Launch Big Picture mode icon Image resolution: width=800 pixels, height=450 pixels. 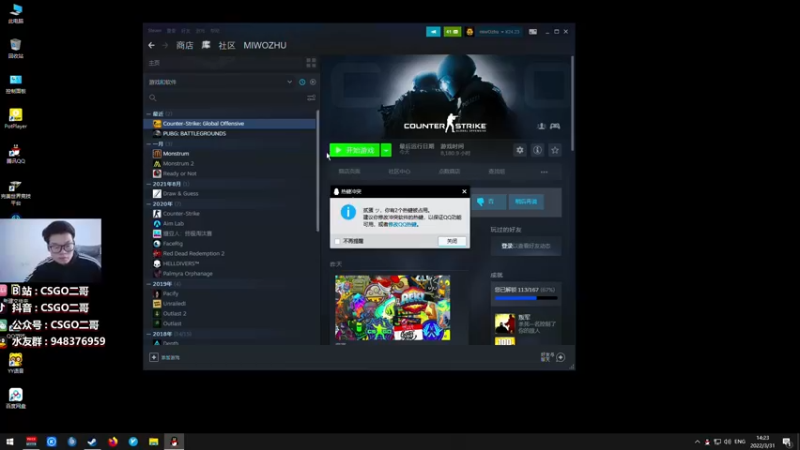click(533, 32)
